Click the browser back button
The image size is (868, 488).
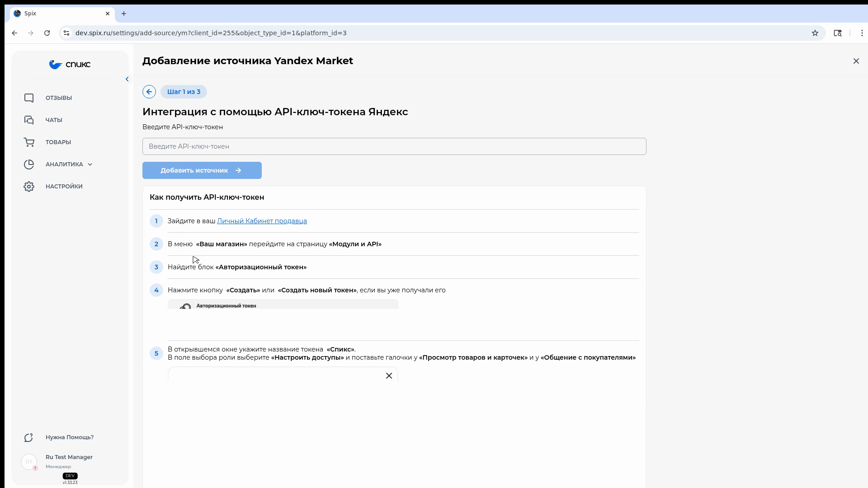pyautogui.click(x=14, y=33)
